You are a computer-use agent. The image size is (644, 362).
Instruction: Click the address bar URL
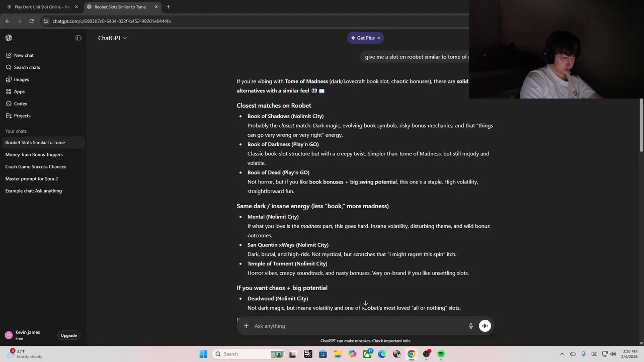[112, 21]
